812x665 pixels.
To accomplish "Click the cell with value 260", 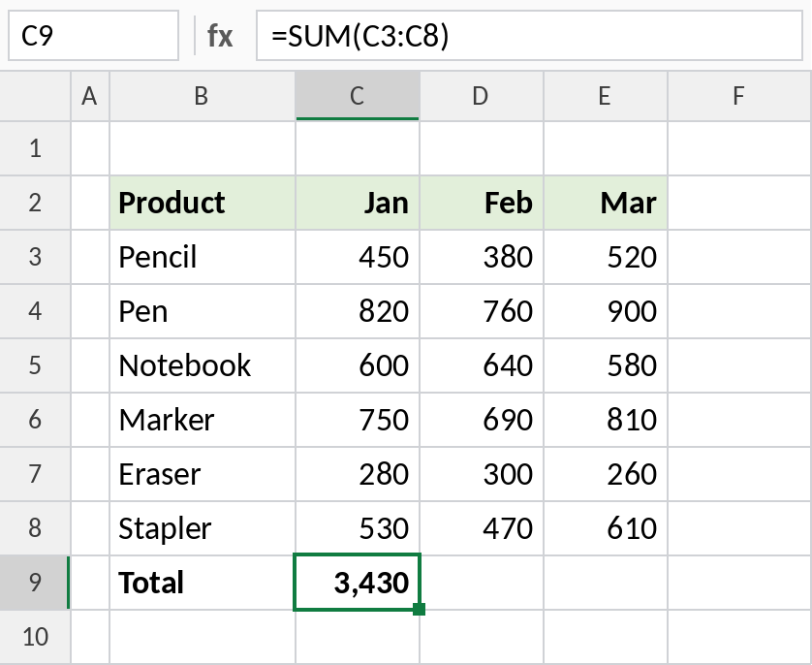I will (x=606, y=474).
